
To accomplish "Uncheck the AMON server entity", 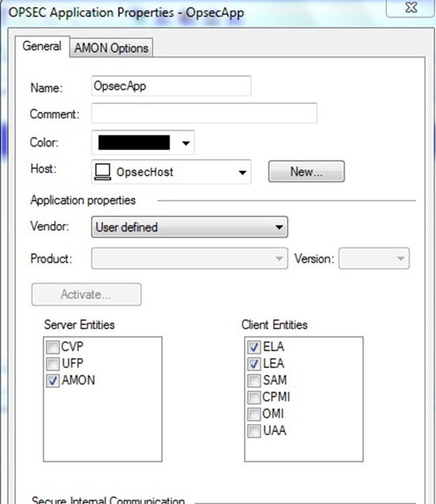I will 53,381.
